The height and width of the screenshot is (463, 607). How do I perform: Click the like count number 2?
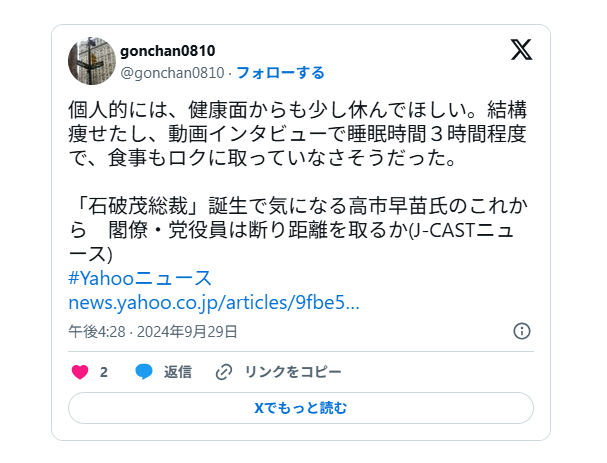click(x=103, y=372)
